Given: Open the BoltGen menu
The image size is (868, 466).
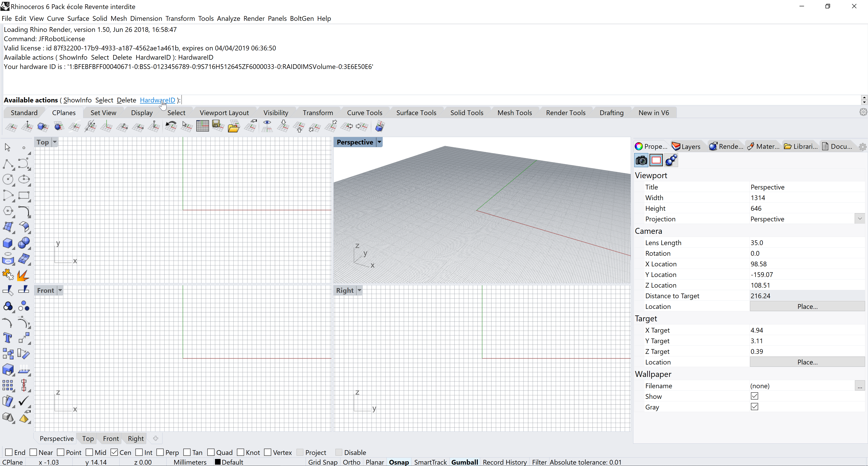Looking at the screenshot, I should click(302, 18).
